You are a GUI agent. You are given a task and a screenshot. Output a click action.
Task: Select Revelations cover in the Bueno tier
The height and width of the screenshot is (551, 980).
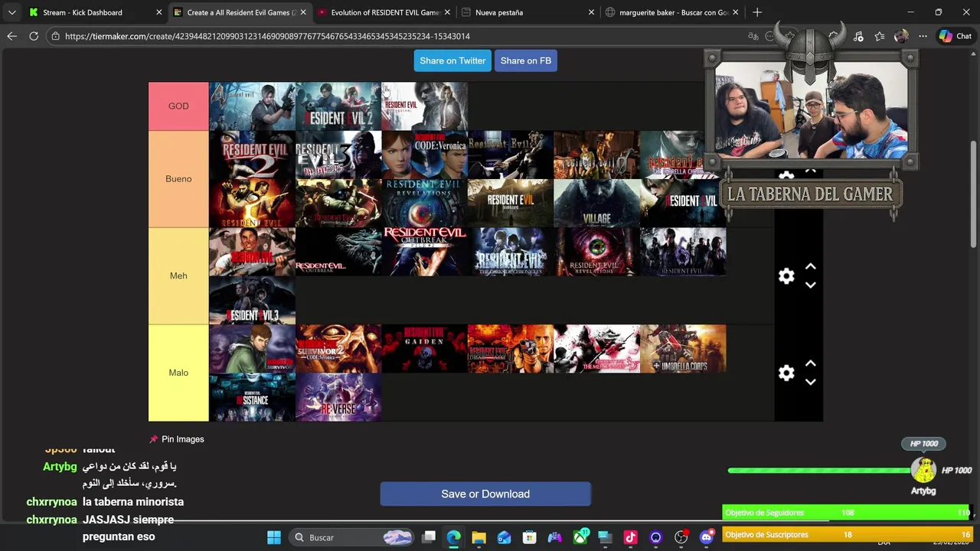(x=424, y=203)
